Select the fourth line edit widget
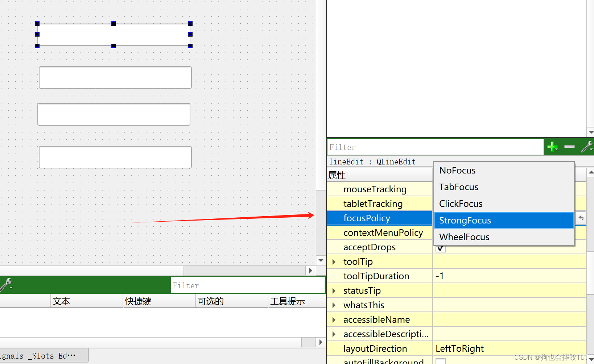This screenshot has height=364, width=594. (115, 157)
